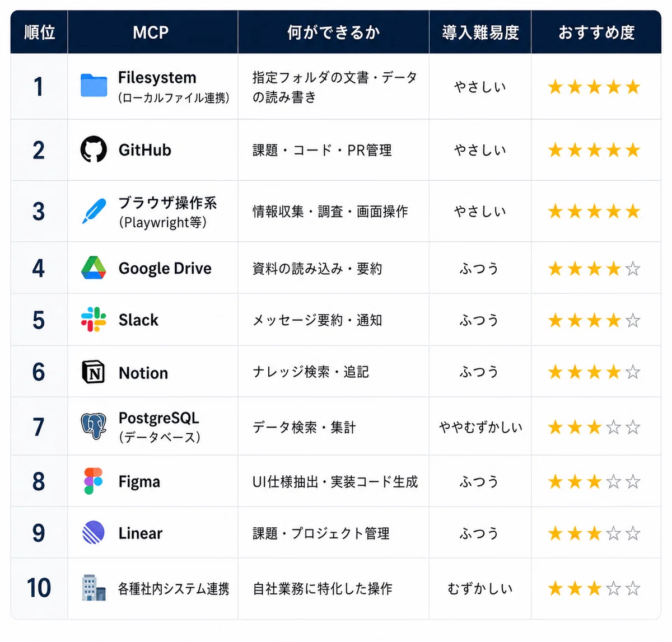Click the Google Drive triangle logo
Screen dimensions: 672x642
[94, 268]
